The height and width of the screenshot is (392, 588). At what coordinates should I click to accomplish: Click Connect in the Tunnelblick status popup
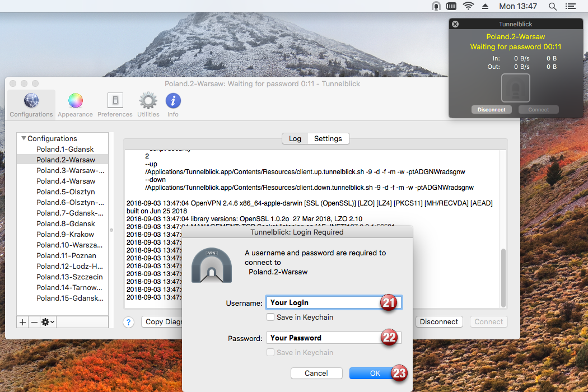(539, 110)
